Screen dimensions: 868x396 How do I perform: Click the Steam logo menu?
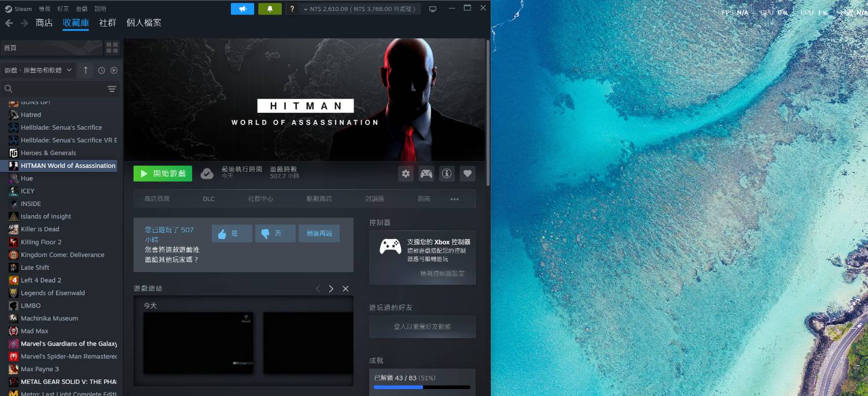coord(19,9)
